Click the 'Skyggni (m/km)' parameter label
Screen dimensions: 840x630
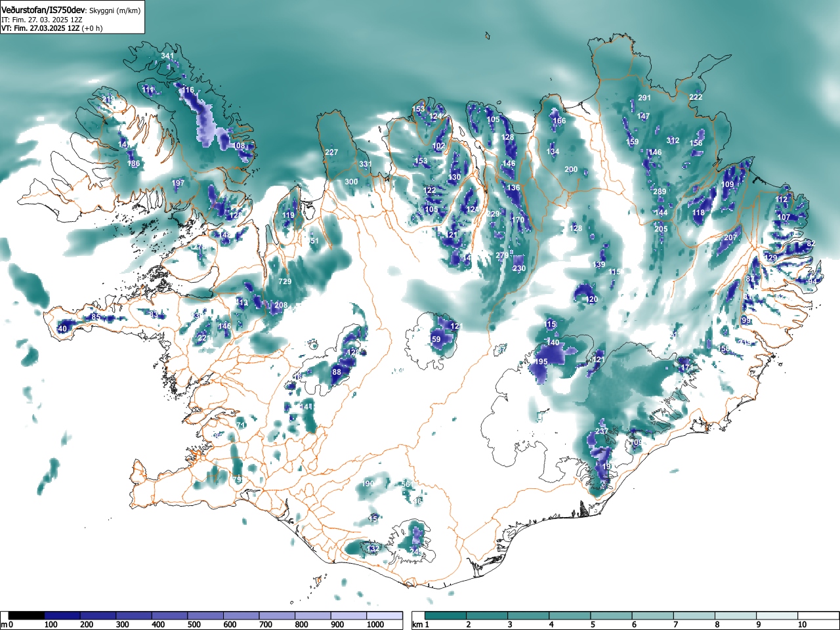coord(115,10)
